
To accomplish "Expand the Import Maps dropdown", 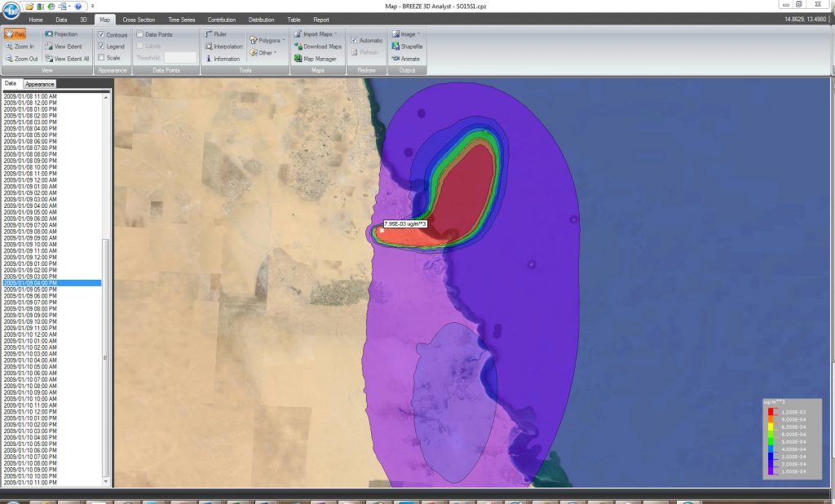I will click(x=318, y=33).
